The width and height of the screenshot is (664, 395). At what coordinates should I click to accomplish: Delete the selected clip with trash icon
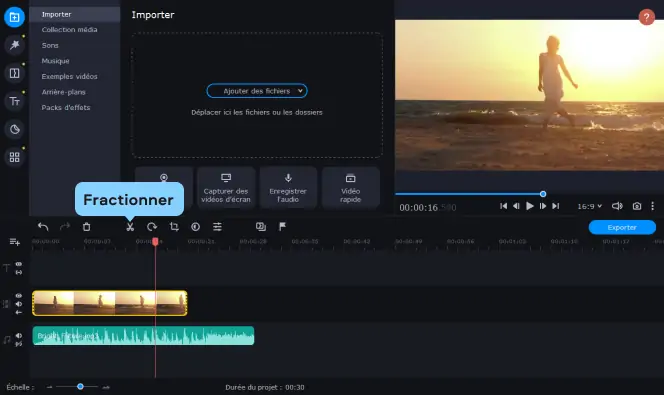86,227
